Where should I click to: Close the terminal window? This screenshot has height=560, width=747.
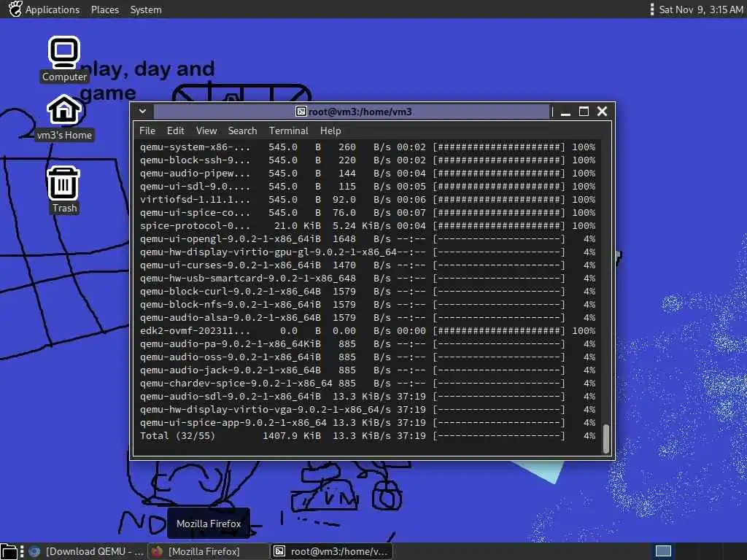[602, 112]
